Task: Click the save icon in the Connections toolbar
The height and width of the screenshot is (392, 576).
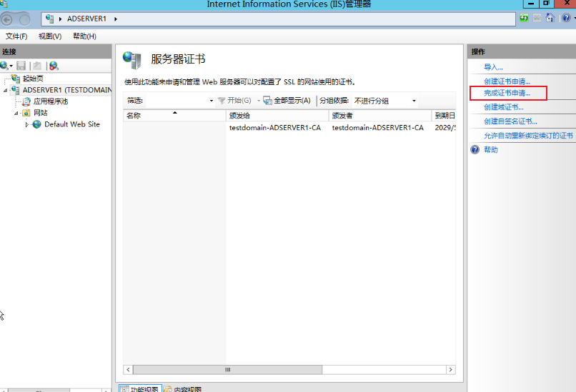Action: (21, 66)
